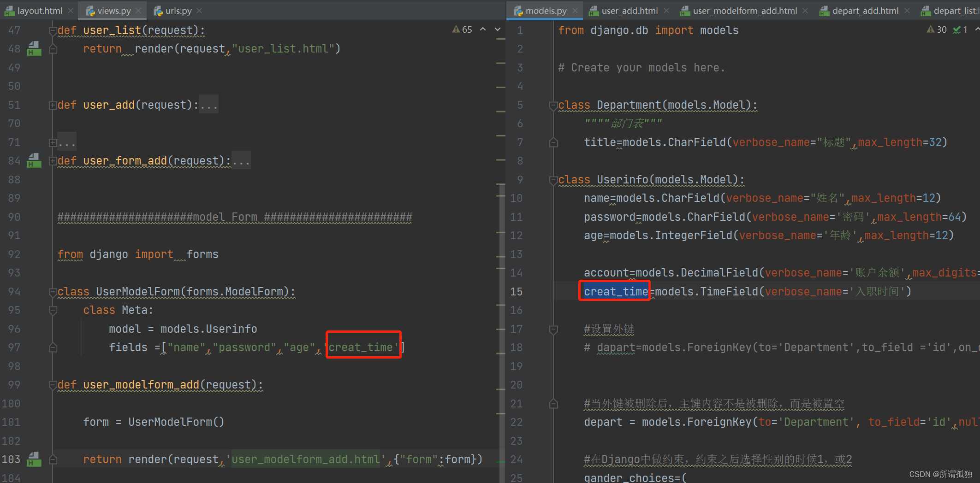980x483 pixels.
Task: Click the depart ForeignKey line 22
Action: 782,422
